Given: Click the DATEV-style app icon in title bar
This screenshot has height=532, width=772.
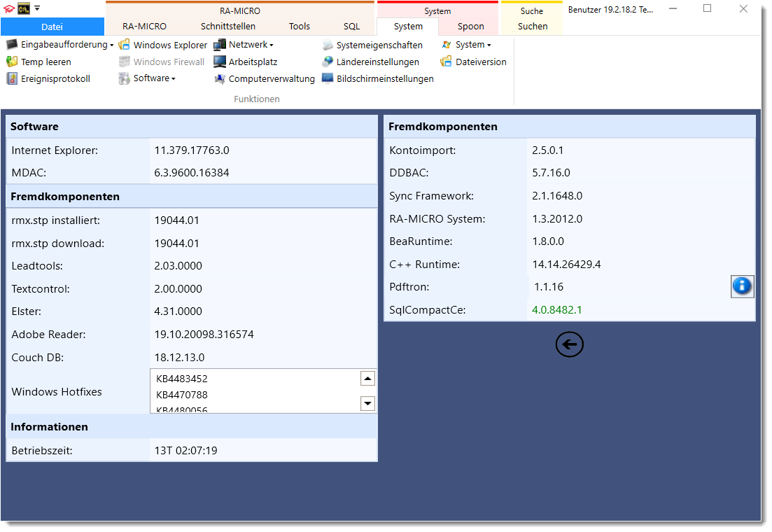Looking at the screenshot, I should coord(24,8).
